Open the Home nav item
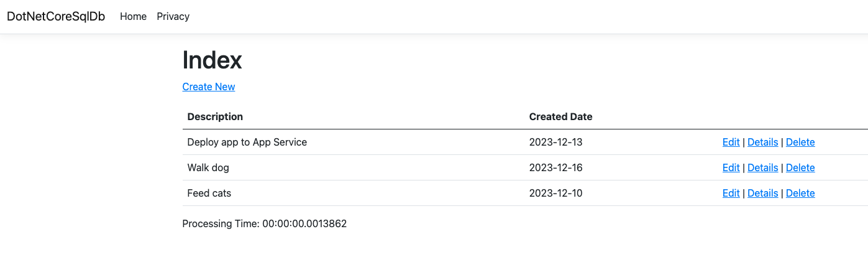868x267 pixels. pyautogui.click(x=133, y=16)
